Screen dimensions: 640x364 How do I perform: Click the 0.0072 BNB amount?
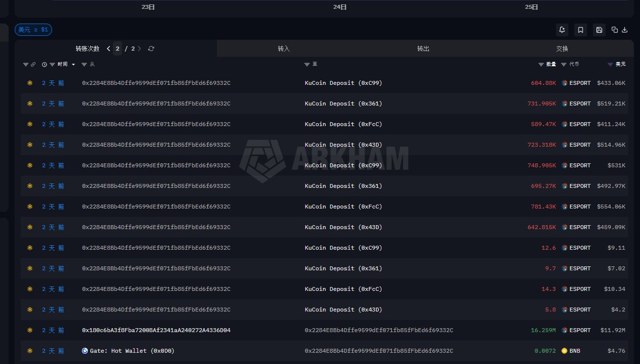click(x=545, y=351)
